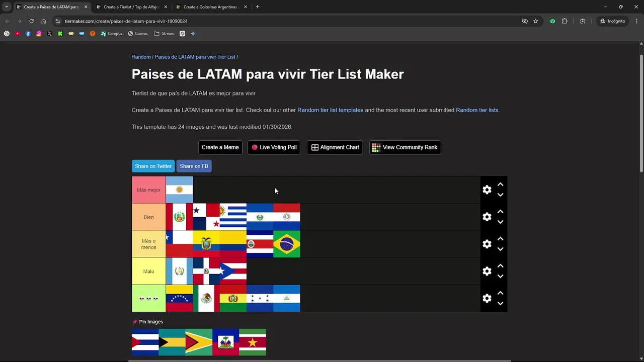The height and width of the screenshot is (362, 644).
Task: Open settings gear for Más mejor tier
Action: pos(487,190)
